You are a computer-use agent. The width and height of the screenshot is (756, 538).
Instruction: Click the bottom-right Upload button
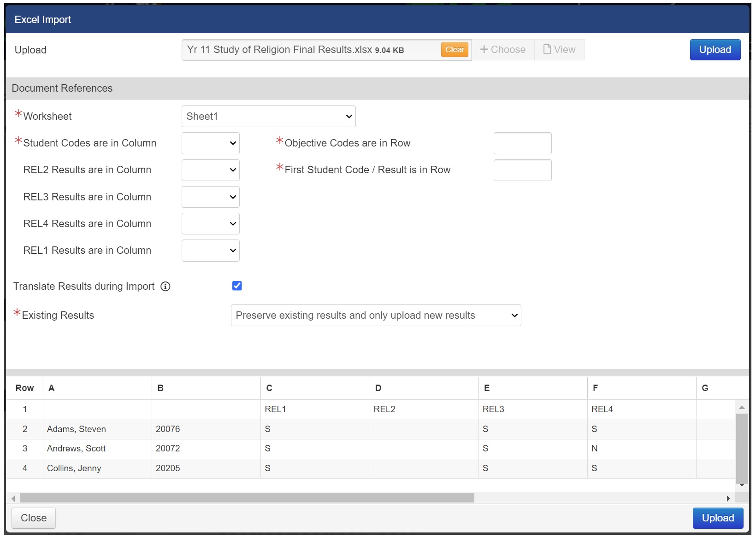[x=718, y=518]
